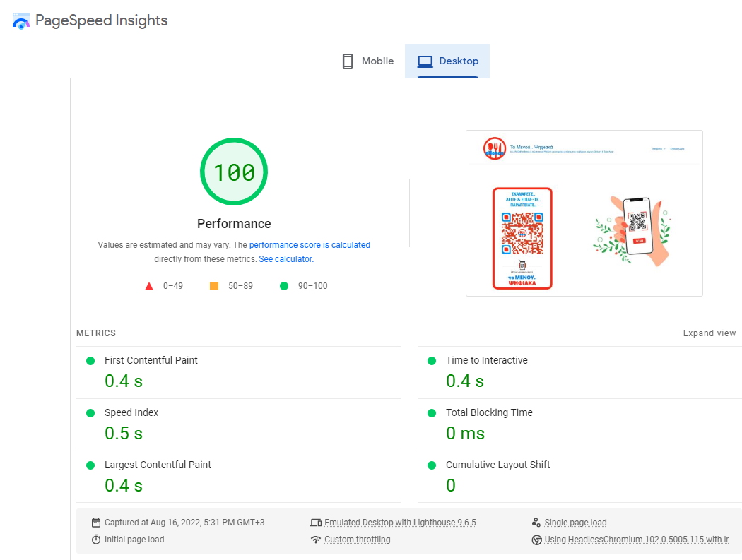Viewport: 742px width, 560px height.
Task: Click the PageSpeed Insights logo icon
Action: coord(20,20)
